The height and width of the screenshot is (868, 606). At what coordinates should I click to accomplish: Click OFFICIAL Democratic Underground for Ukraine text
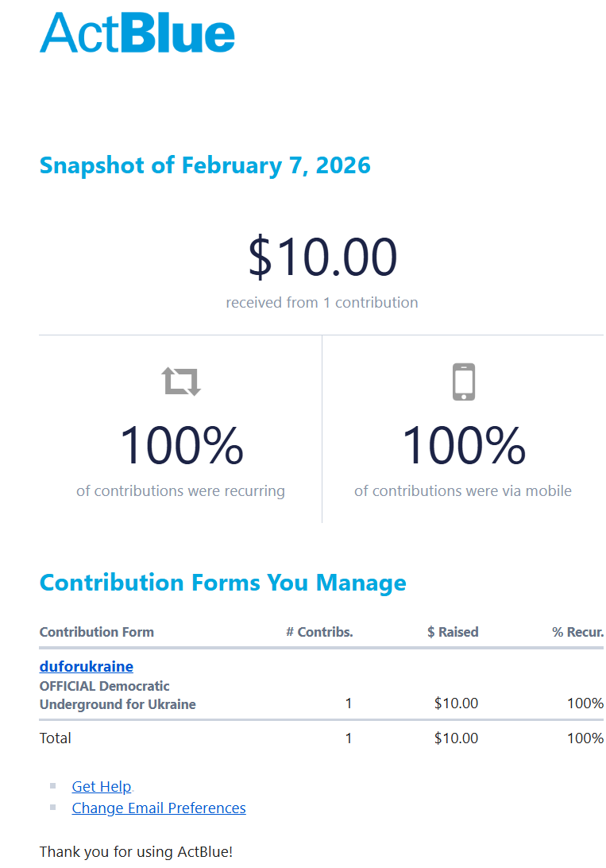118,695
